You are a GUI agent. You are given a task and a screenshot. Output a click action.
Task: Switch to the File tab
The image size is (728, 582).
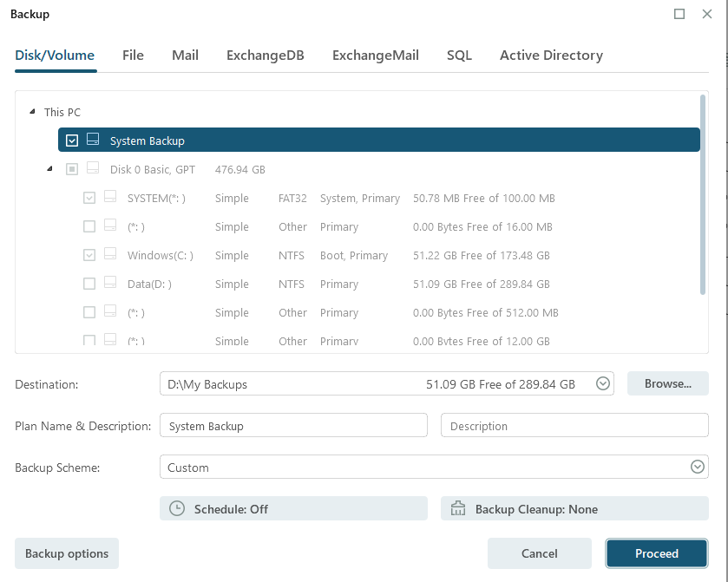133,56
